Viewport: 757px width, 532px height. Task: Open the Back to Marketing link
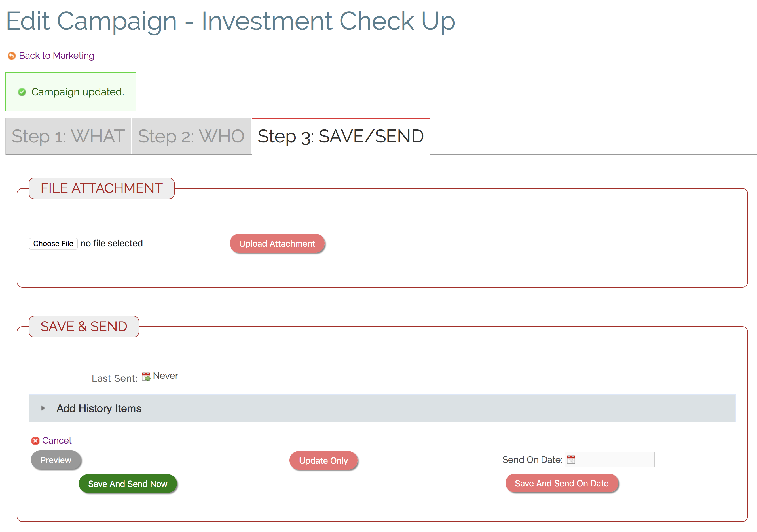click(x=56, y=55)
